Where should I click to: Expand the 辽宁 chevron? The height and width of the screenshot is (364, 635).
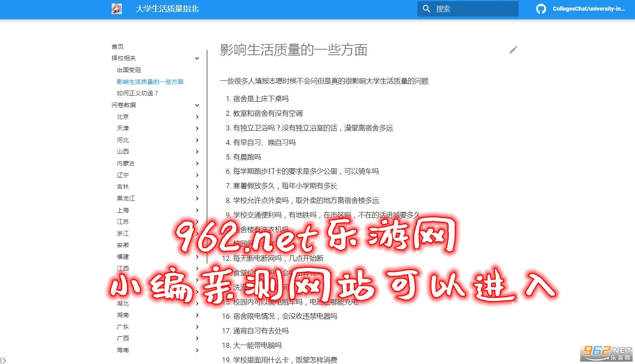[x=197, y=175]
